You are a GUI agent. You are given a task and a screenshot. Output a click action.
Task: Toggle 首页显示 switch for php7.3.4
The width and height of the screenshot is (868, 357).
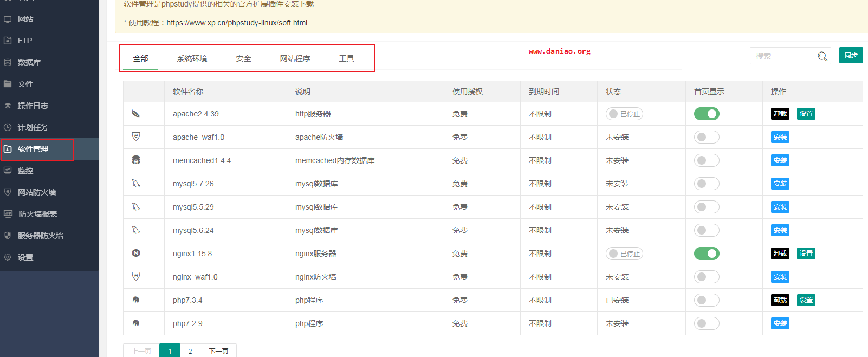click(x=707, y=300)
